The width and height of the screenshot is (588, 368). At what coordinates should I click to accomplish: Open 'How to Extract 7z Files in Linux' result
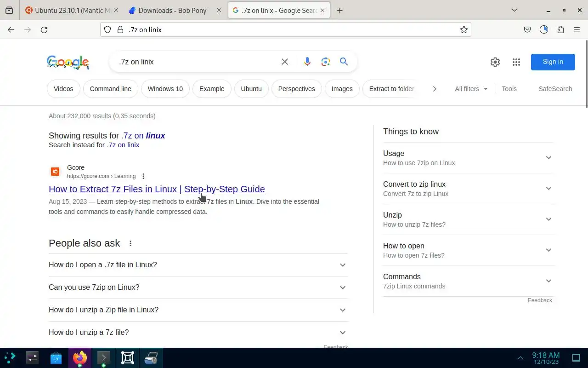(x=157, y=189)
